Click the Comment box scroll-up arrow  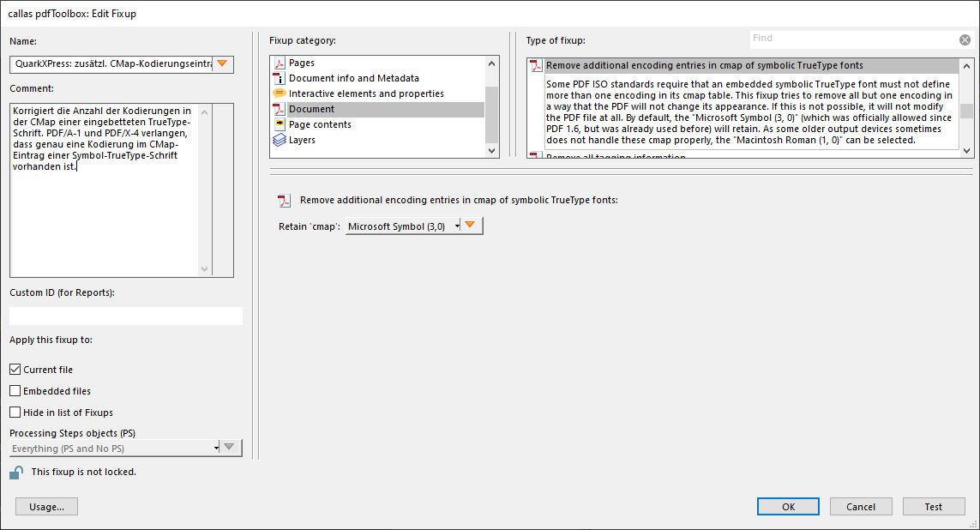tap(204, 111)
